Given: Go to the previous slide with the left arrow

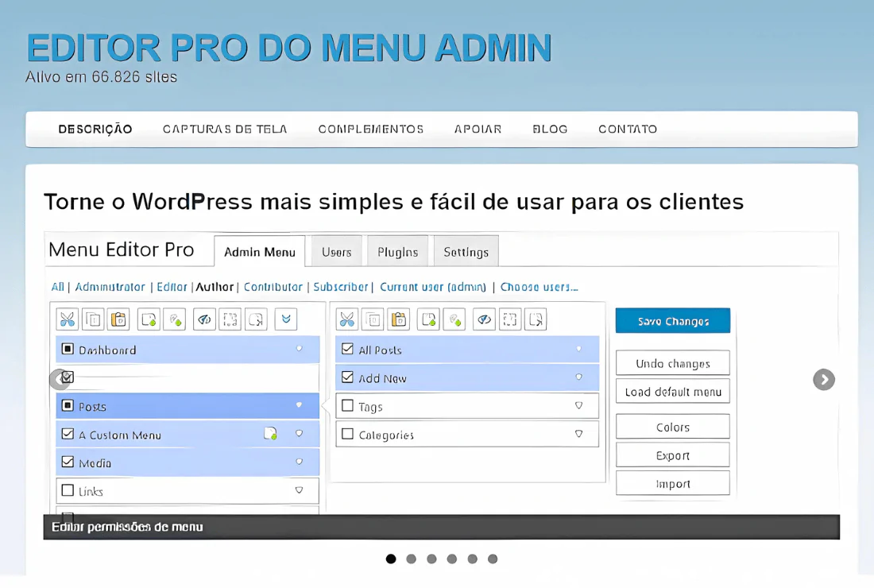Looking at the screenshot, I should [59, 380].
